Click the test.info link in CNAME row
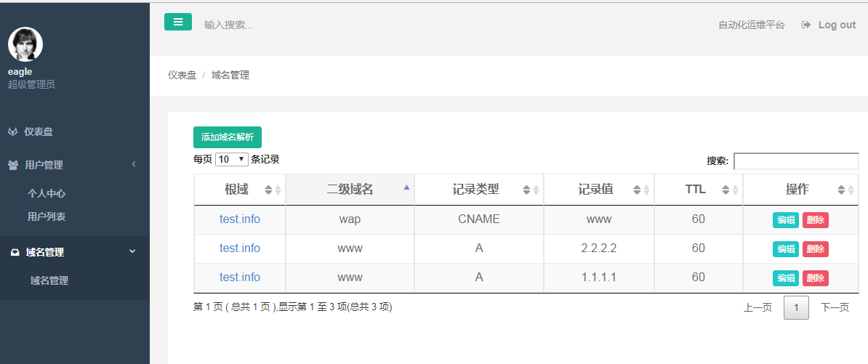Screen dimensions: 868x364 point(240,219)
